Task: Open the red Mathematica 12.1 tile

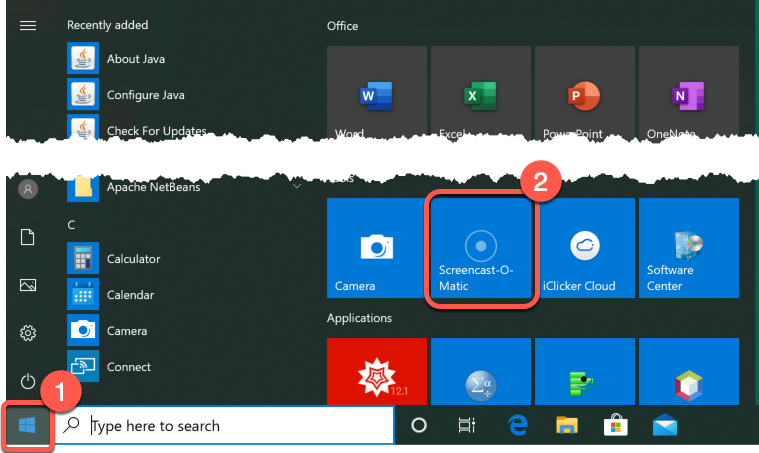Action: (x=377, y=372)
